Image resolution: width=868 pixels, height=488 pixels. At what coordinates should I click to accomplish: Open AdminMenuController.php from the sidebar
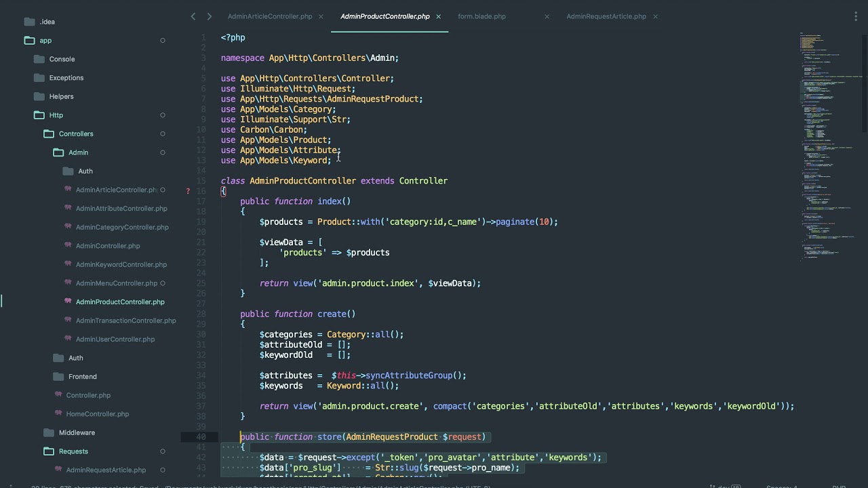tap(117, 283)
